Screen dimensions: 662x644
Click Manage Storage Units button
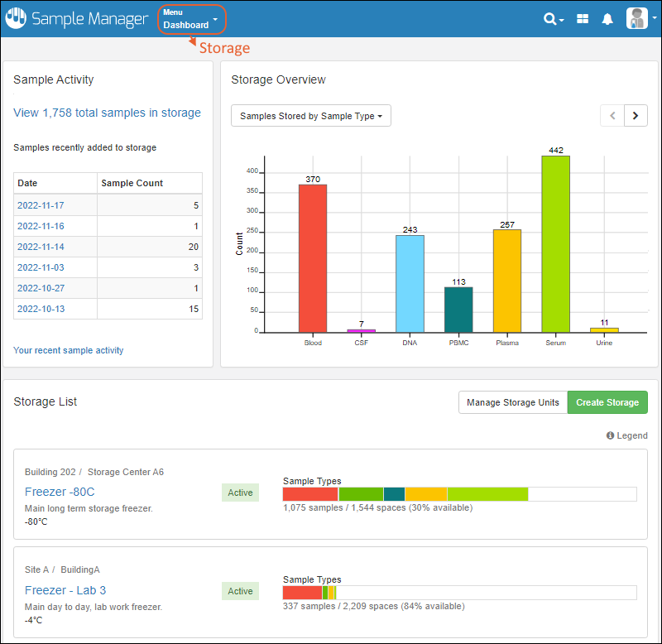(x=513, y=402)
